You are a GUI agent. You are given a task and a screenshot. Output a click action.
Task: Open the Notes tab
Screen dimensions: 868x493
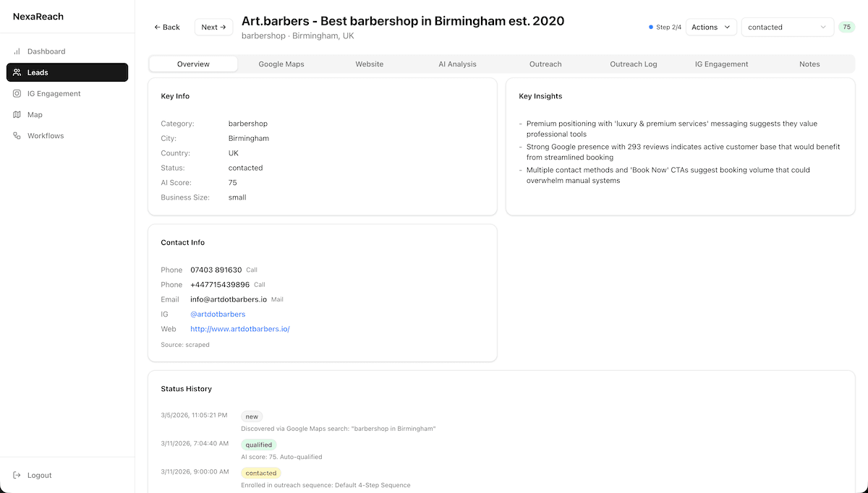(x=809, y=64)
